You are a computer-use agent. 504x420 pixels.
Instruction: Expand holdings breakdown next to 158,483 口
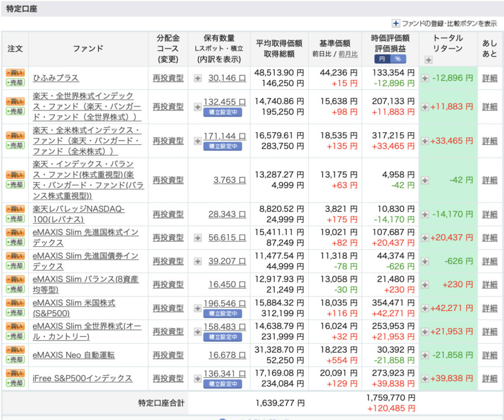click(198, 332)
